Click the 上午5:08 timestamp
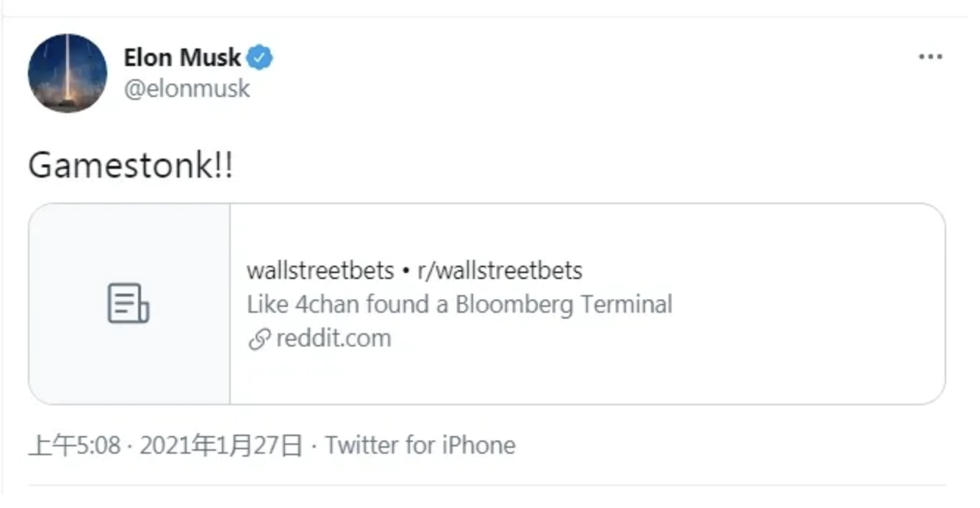980x508 pixels. click(x=74, y=445)
